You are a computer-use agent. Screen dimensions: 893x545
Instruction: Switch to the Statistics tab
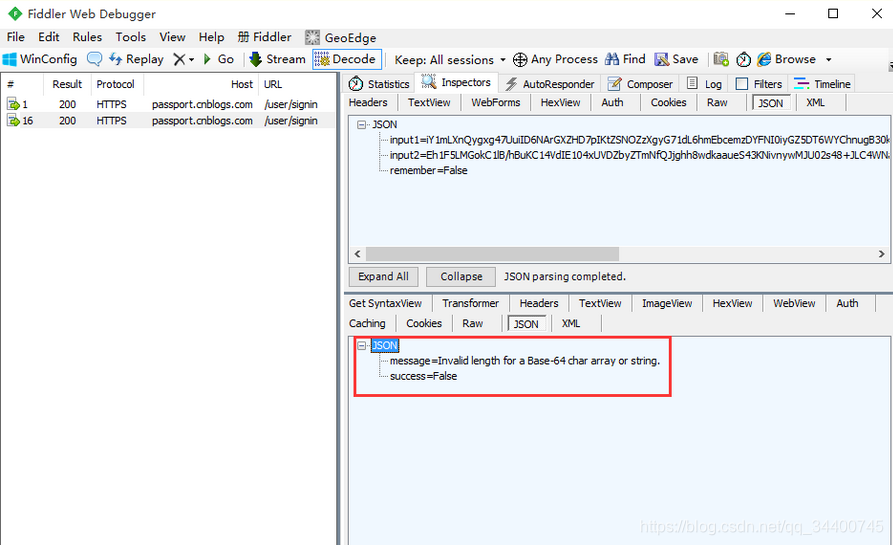pos(379,84)
